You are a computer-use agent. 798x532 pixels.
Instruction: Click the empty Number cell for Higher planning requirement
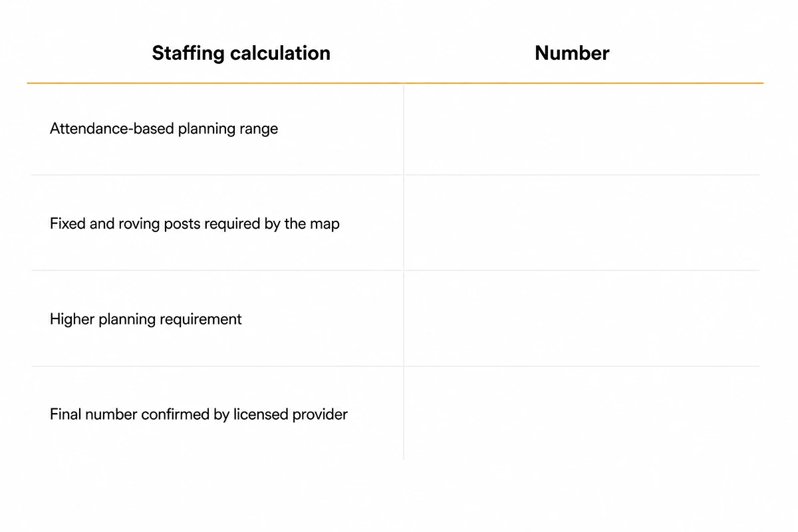pos(582,319)
